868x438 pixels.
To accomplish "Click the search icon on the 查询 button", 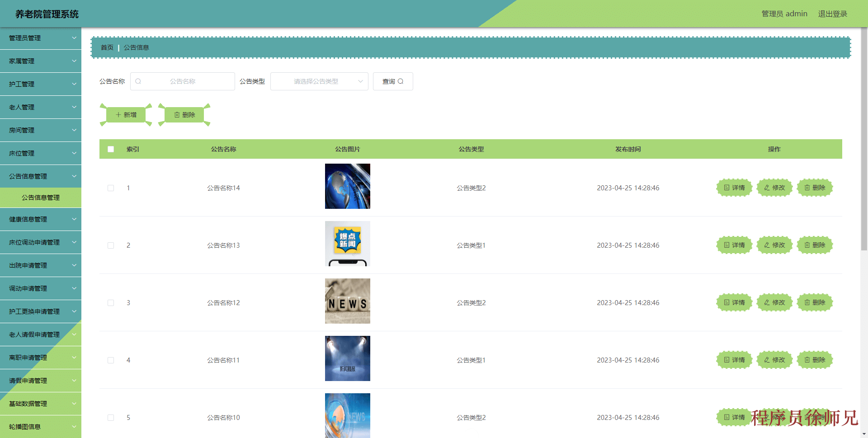I will click(x=400, y=81).
